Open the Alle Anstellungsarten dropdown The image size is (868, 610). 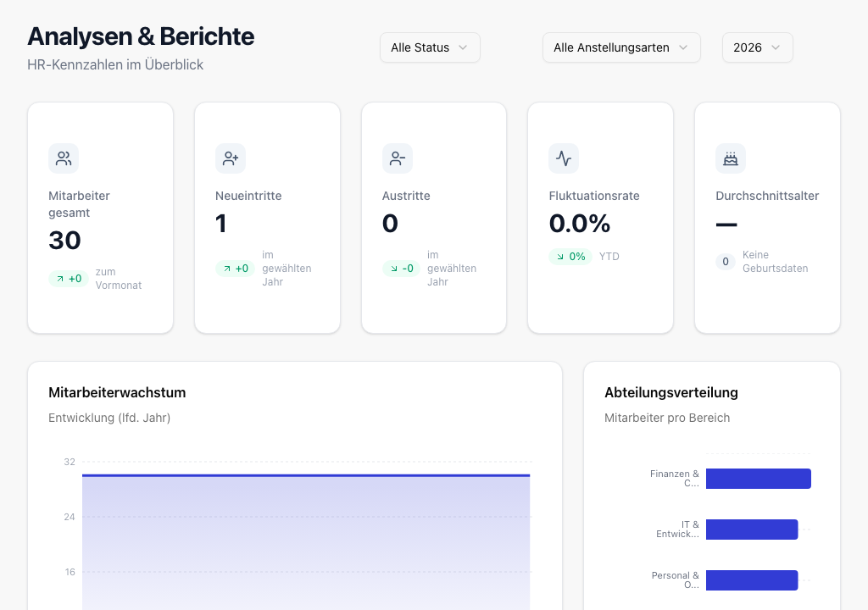pos(621,47)
